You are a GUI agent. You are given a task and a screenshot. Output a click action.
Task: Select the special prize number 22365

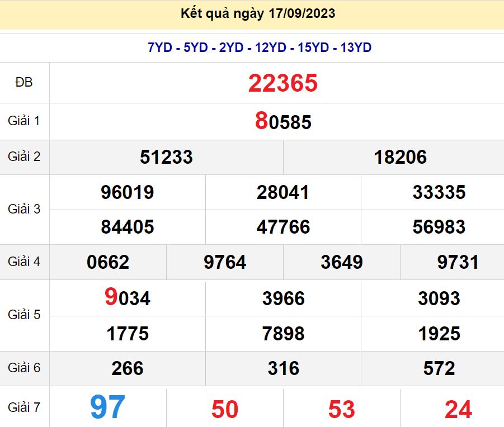click(x=283, y=84)
